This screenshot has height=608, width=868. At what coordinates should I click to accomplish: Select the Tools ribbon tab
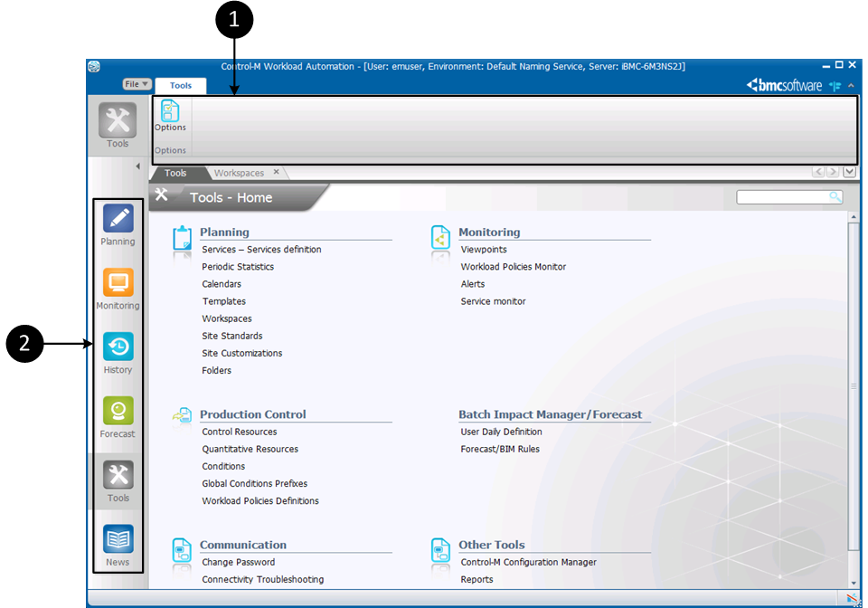(181, 85)
